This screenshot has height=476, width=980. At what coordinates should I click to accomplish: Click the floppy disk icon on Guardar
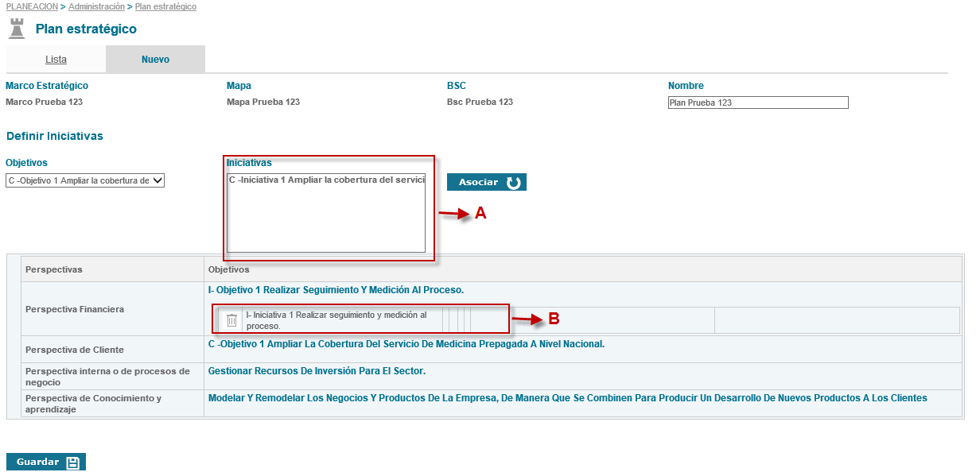click(x=73, y=462)
